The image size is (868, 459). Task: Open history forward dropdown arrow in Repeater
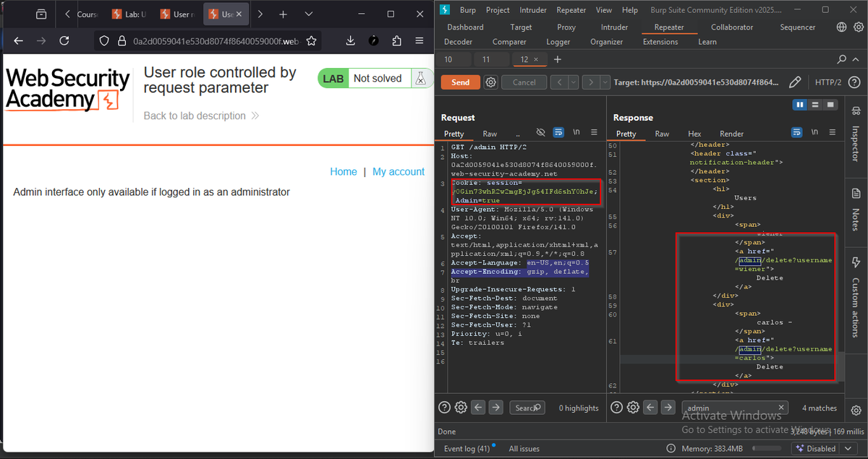[605, 82]
